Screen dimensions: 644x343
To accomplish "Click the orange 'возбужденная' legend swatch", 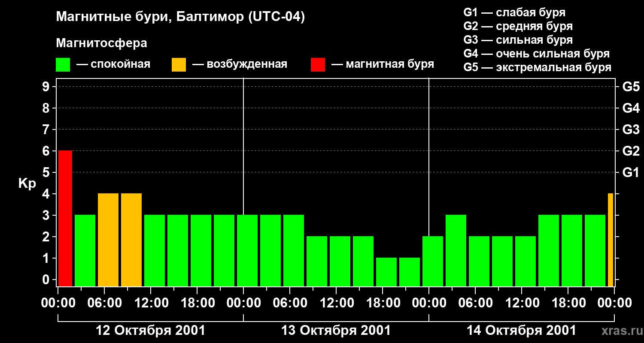I will [179, 65].
